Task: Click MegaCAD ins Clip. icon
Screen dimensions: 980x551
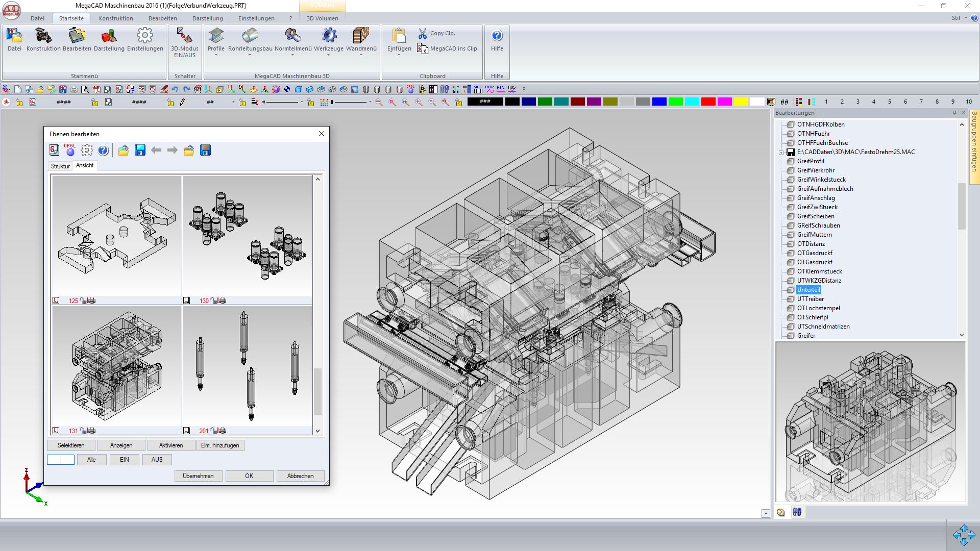Action: tap(423, 48)
